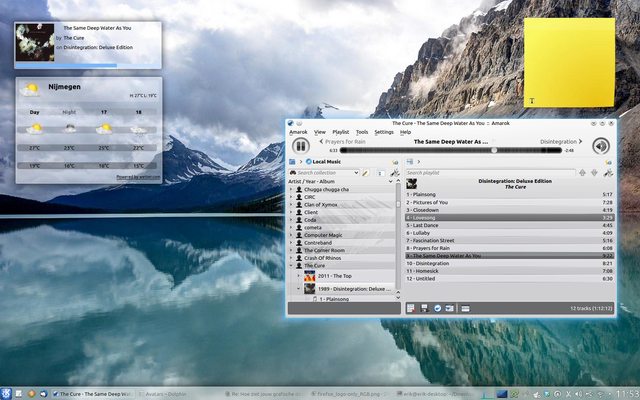Select Contreband artist row
This screenshot has width=640, height=400.
(x=341, y=243)
